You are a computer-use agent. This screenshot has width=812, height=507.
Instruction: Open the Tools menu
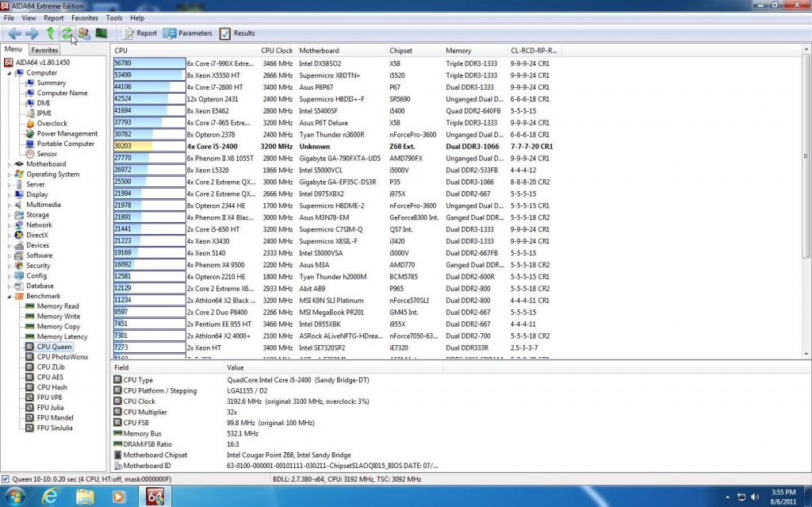point(114,17)
